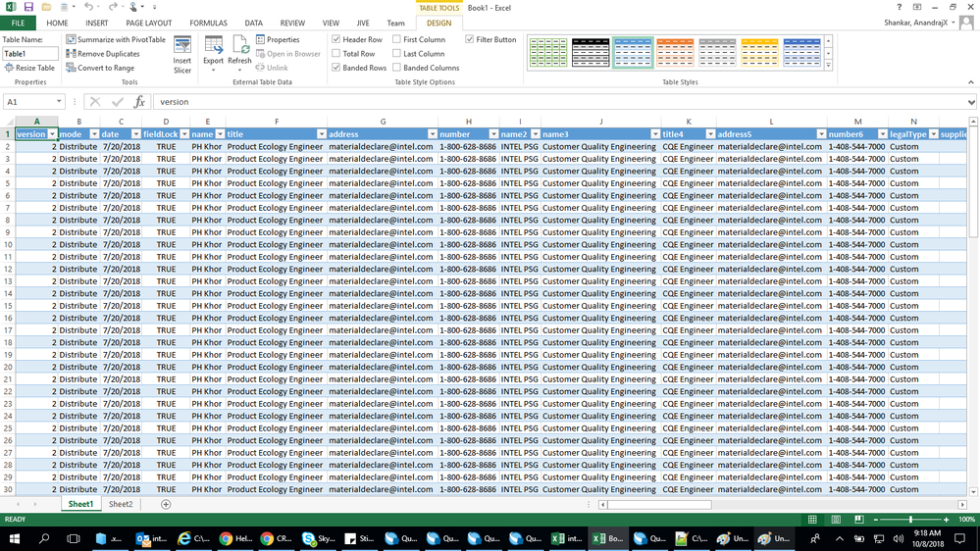
Task: Click Remove Duplicates in Tools group
Action: point(103,54)
